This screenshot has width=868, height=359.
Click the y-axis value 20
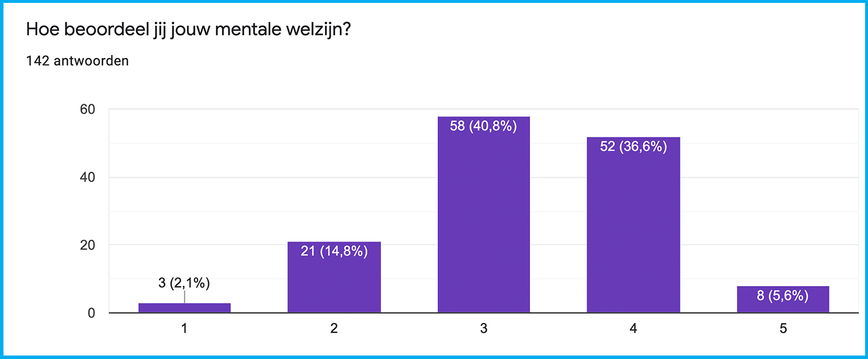87,245
